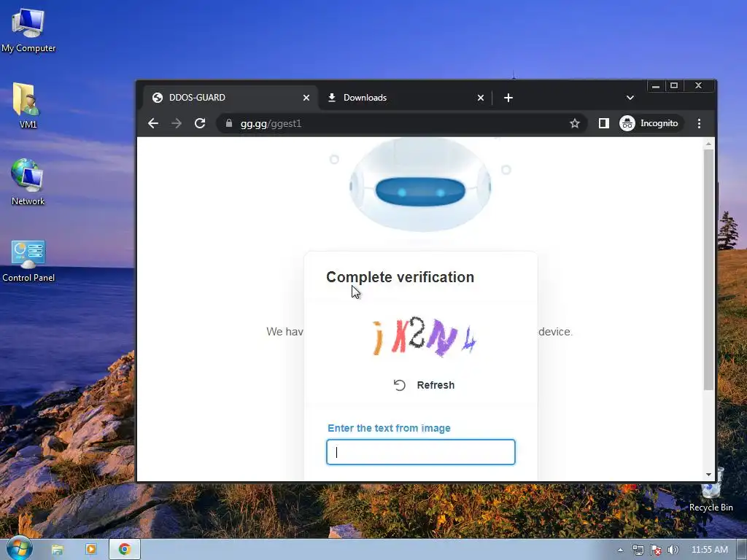This screenshot has width=747, height=560.
Task: Click the scrollbar down arrow
Action: pyautogui.click(x=708, y=475)
